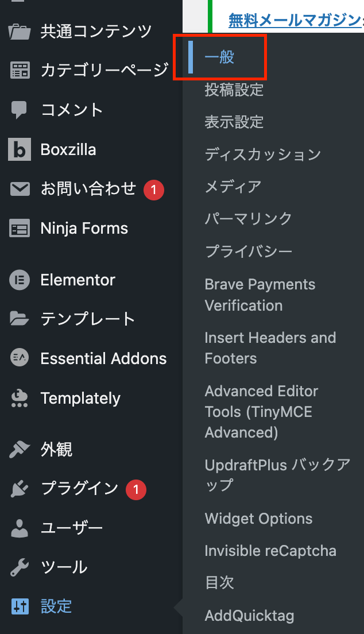Screen dimensions: 364x634
Task: Click the Boxzilla b logo icon
Action: pos(20,149)
